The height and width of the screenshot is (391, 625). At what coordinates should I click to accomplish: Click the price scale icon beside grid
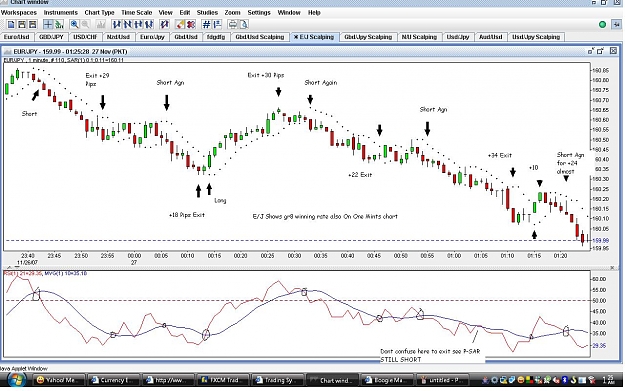point(217,25)
